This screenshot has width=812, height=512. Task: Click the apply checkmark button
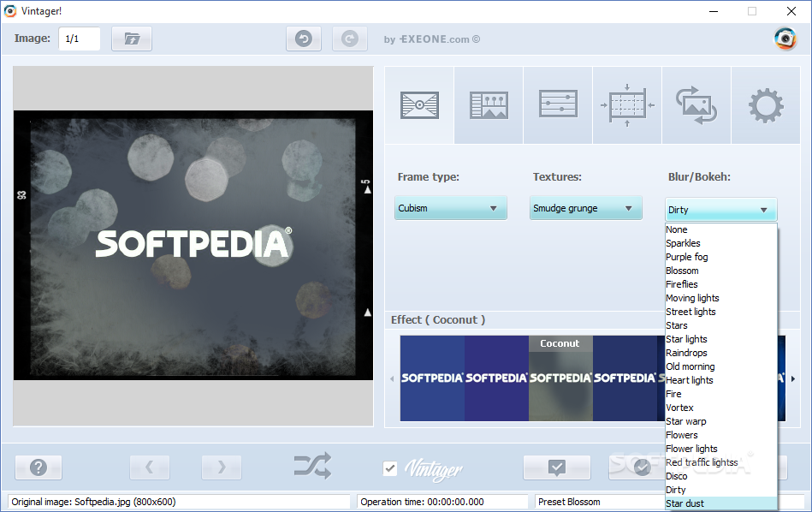pos(557,467)
